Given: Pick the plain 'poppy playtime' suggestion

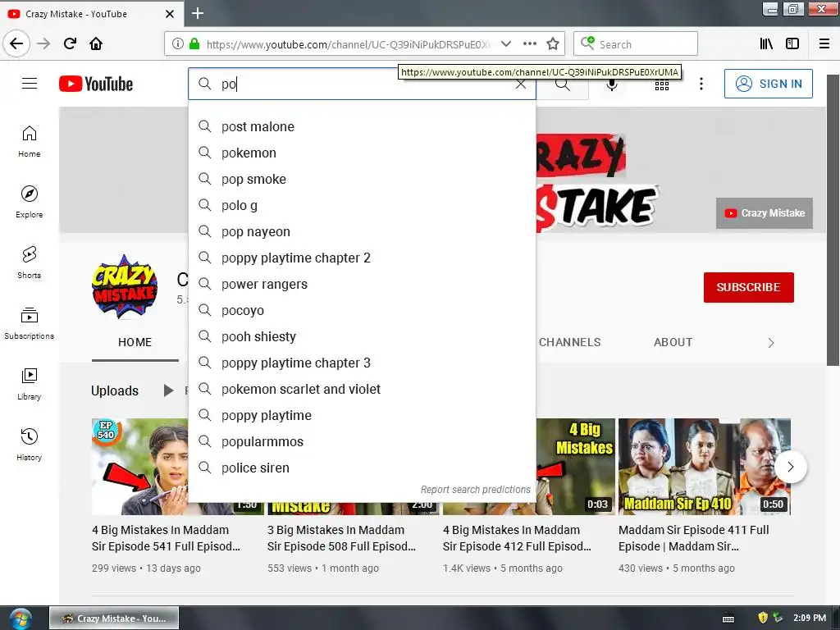Looking at the screenshot, I should click(x=362, y=415).
